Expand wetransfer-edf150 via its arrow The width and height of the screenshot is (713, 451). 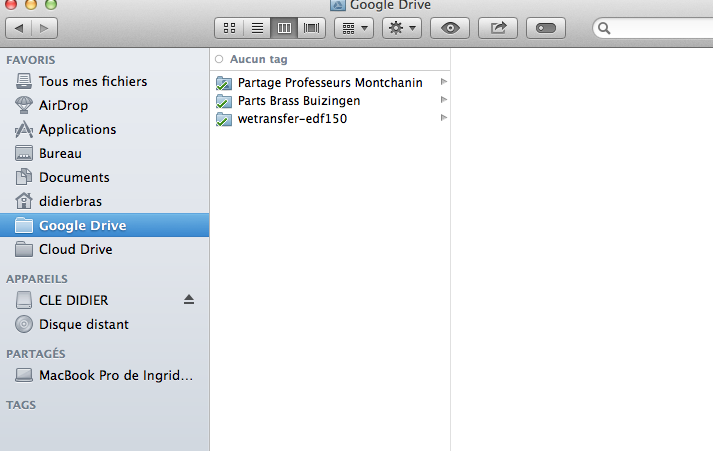pos(444,118)
